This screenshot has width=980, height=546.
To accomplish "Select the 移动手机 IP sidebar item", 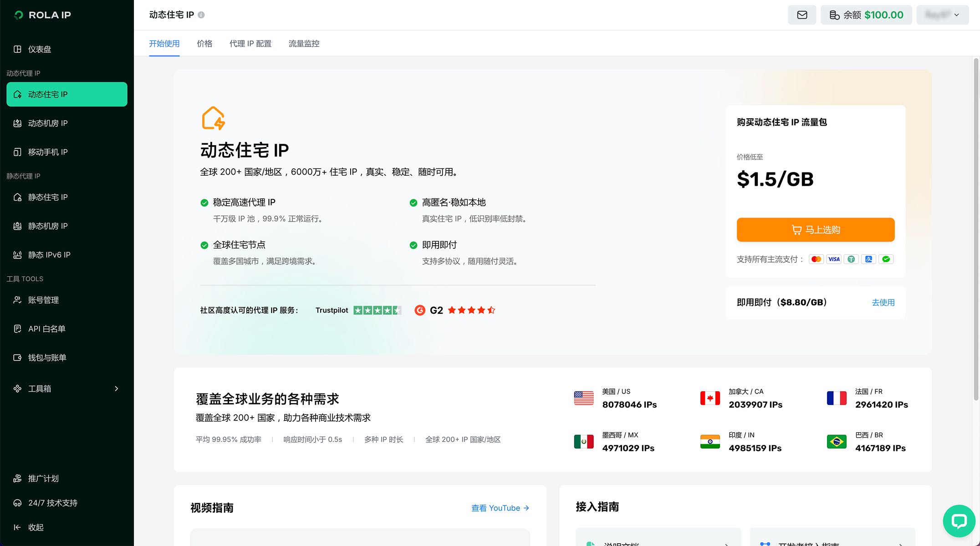I will tap(48, 152).
